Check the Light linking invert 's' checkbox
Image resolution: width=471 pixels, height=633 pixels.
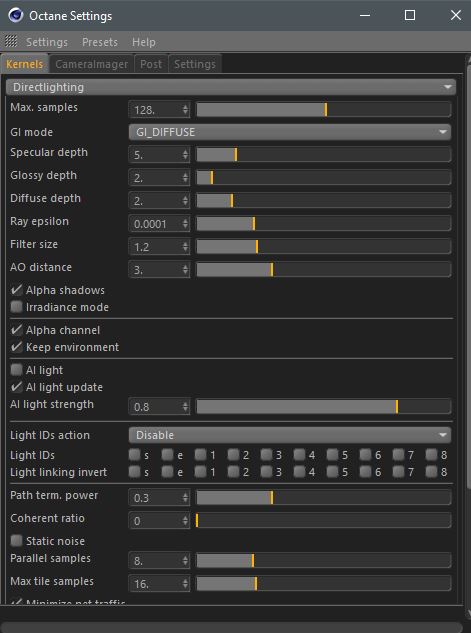(x=134, y=472)
